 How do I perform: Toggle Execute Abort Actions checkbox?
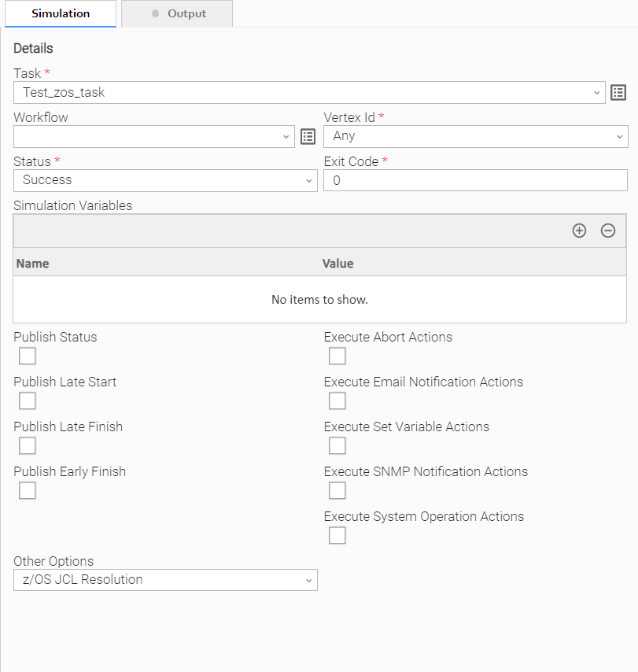click(x=337, y=356)
